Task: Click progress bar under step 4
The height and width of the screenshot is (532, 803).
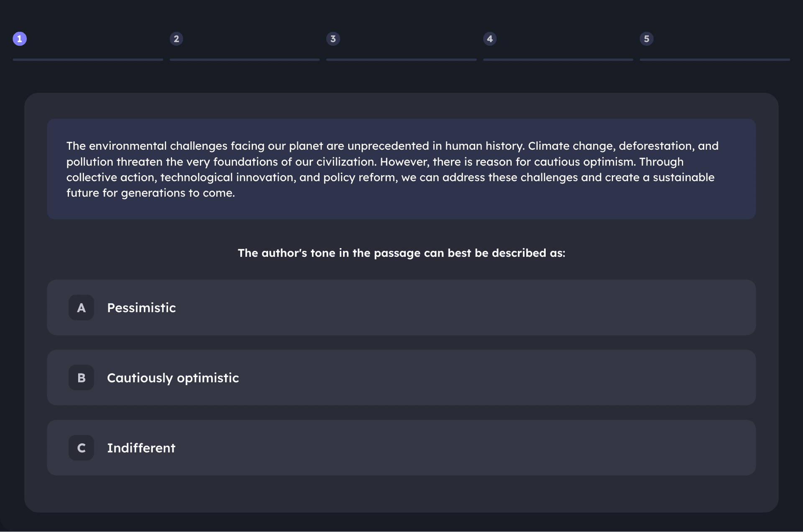Action: pos(558,60)
